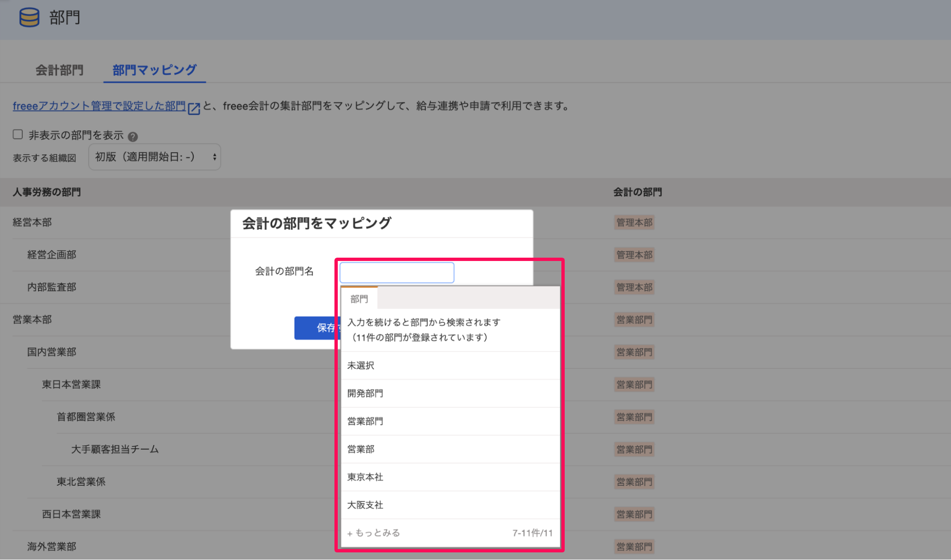This screenshot has height=560, width=951.
Task: Click the 管理本部 tag in 内部監査部 row
Action: click(x=634, y=287)
